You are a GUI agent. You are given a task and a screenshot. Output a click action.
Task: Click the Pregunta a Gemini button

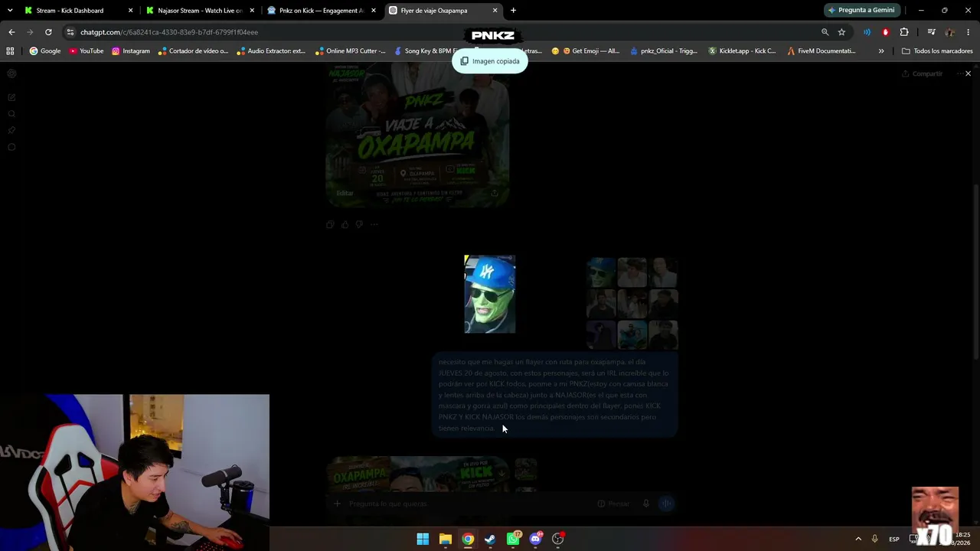click(x=861, y=11)
